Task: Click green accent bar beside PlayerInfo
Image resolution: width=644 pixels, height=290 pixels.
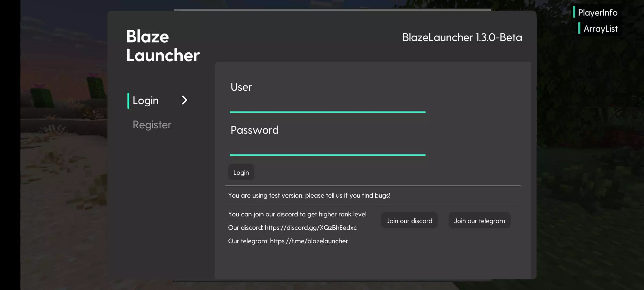Action: pyautogui.click(x=574, y=12)
